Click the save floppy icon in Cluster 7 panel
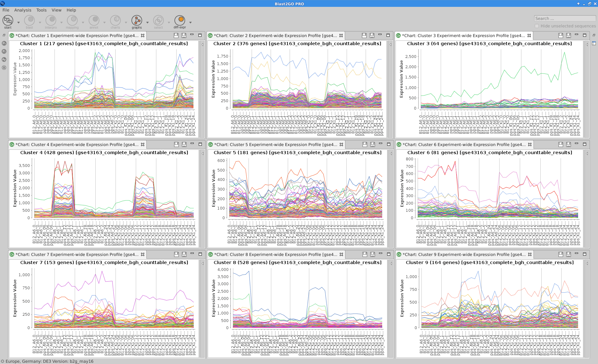The height and width of the screenshot is (364, 598). [176, 254]
